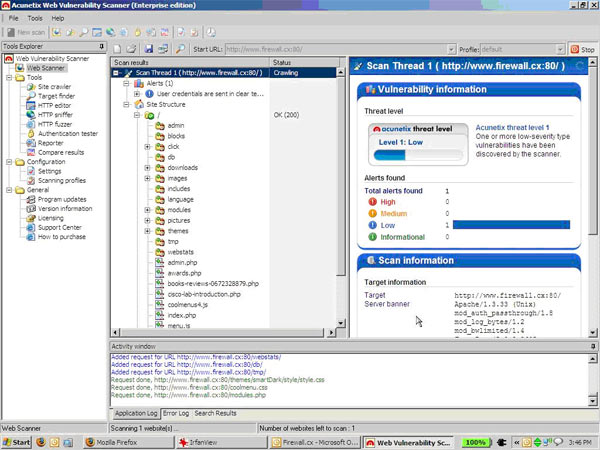
Task: Switch to the Search Results tab
Action: pos(215,413)
